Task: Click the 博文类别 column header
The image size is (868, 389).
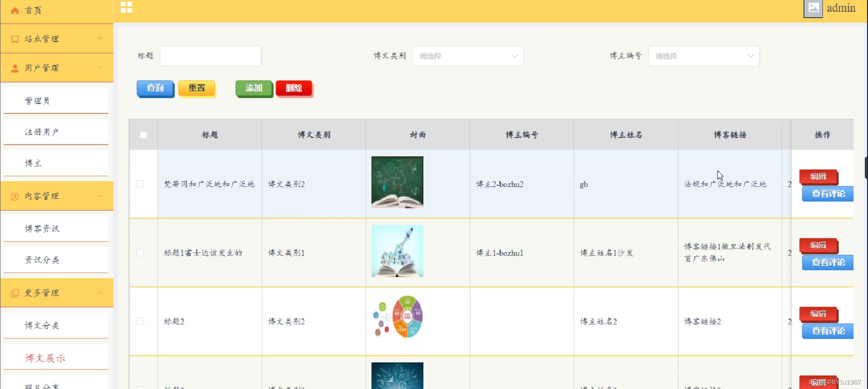Action: (314, 134)
